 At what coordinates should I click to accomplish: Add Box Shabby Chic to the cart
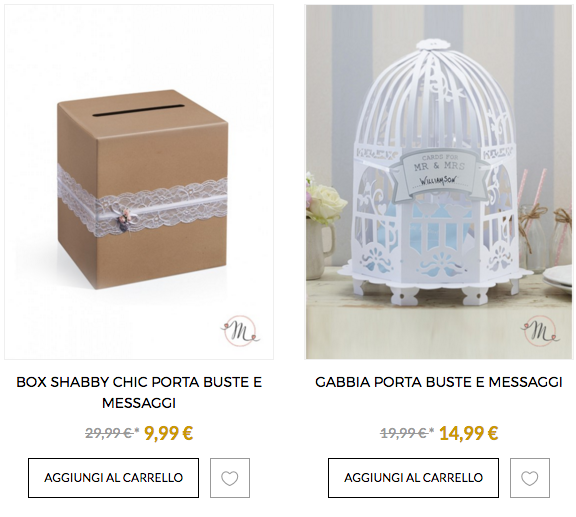point(114,478)
